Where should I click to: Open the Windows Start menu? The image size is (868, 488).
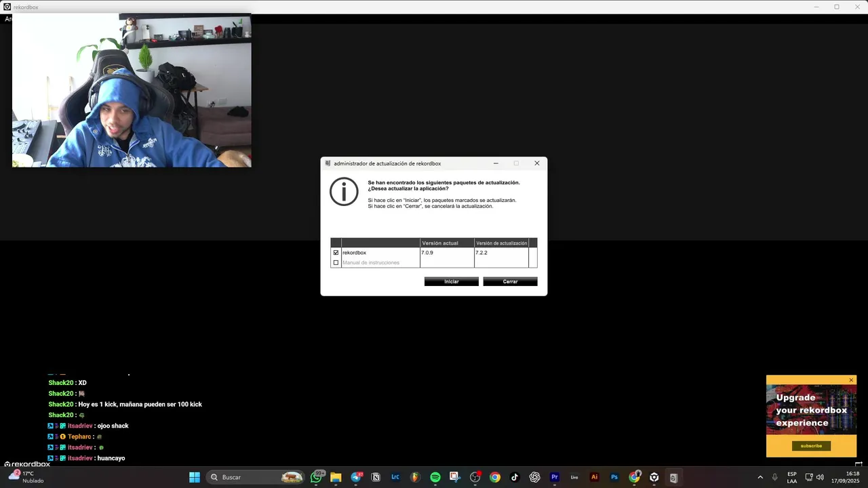[x=195, y=477]
